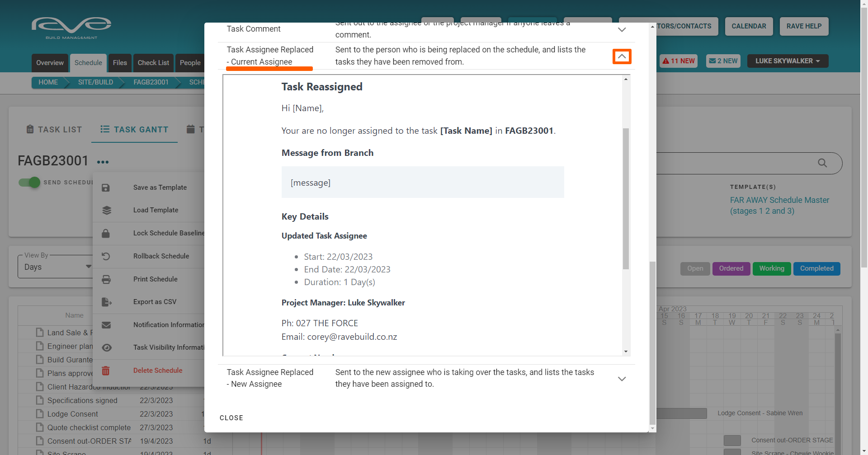Click the email preview scroll down arrow
Viewport: 868px width, 455px height.
coord(626,352)
